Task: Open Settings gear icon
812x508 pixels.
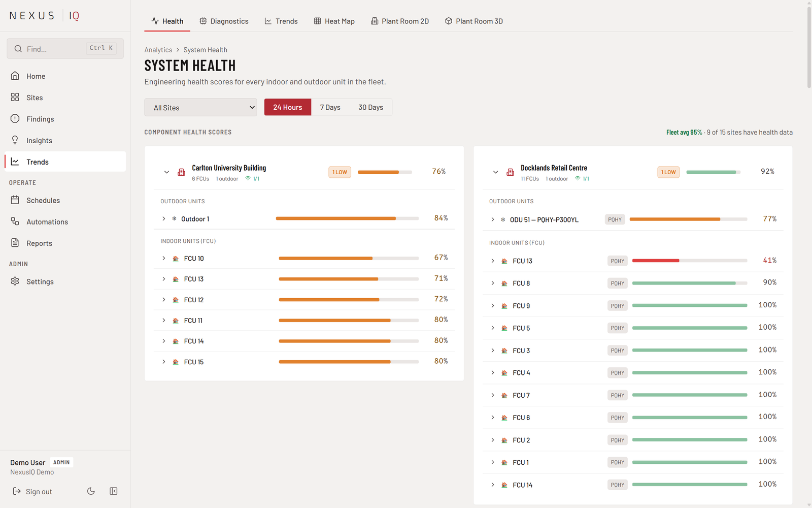Action: [15, 281]
